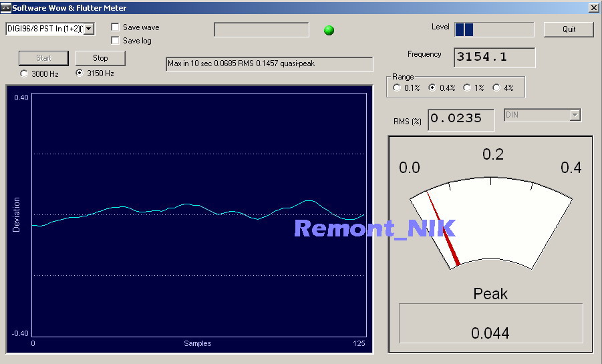Image resolution: width=602 pixels, height=364 pixels.
Task: Close the Wow & Flutter Meter window
Action: pyautogui.click(x=593, y=7)
